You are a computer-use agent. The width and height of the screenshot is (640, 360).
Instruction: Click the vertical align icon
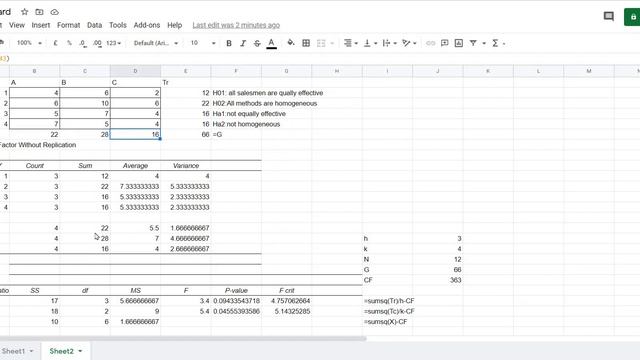(367, 43)
